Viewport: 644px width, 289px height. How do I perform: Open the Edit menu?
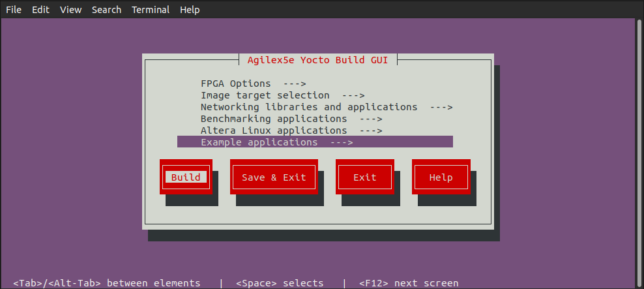tap(40, 9)
